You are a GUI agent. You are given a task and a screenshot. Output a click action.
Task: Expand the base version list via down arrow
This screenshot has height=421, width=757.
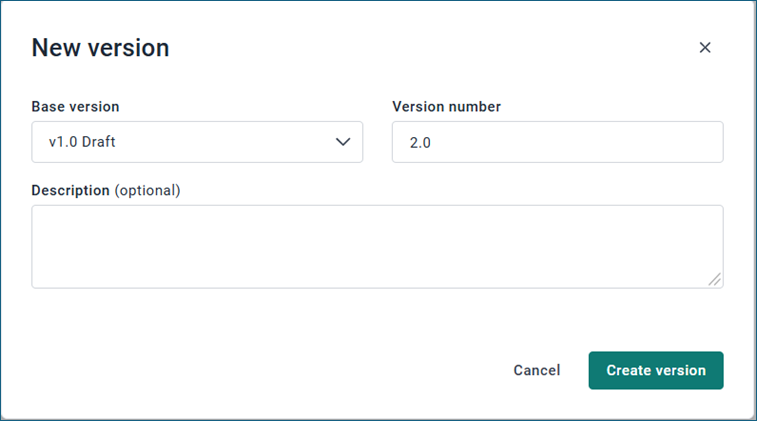[343, 142]
